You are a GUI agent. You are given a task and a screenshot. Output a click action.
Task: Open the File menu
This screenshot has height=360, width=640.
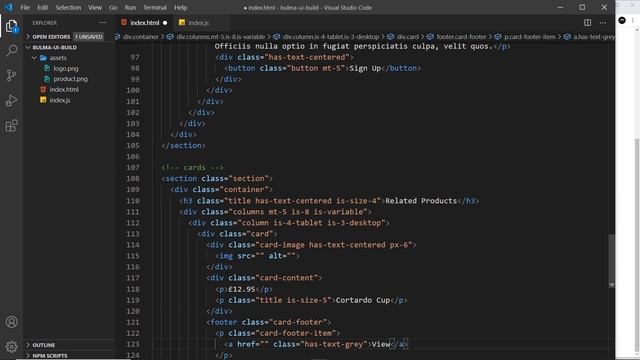[25, 7]
